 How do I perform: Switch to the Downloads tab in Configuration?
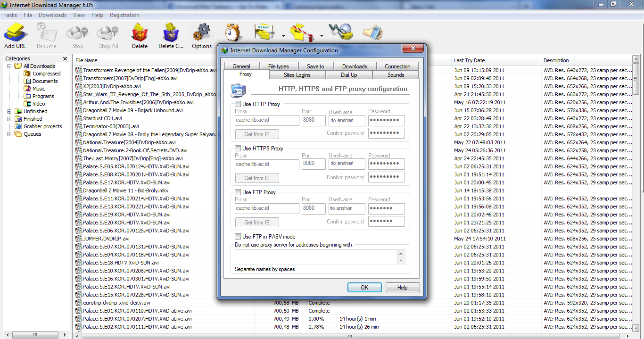[x=355, y=66]
